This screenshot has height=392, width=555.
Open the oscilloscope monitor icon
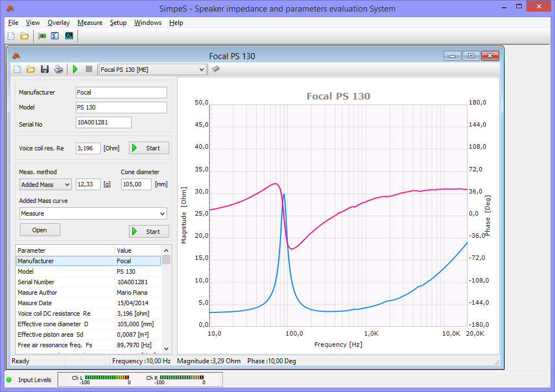(69, 36)
